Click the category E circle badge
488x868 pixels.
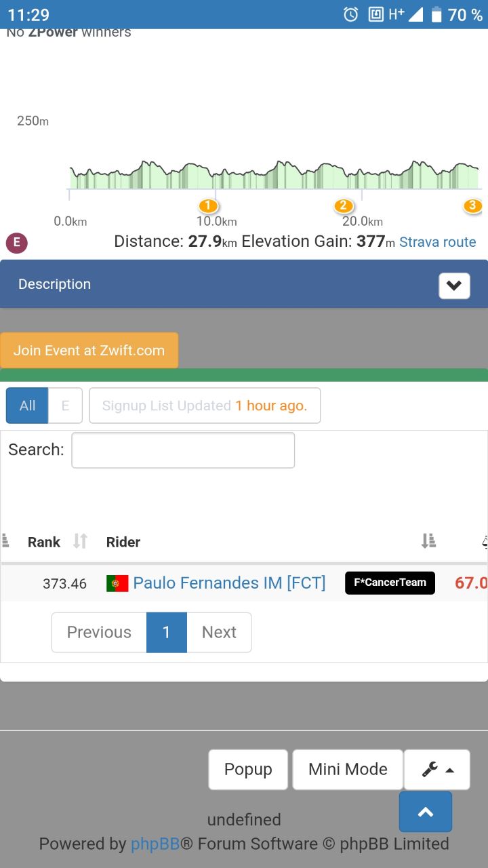coord(17,243)
